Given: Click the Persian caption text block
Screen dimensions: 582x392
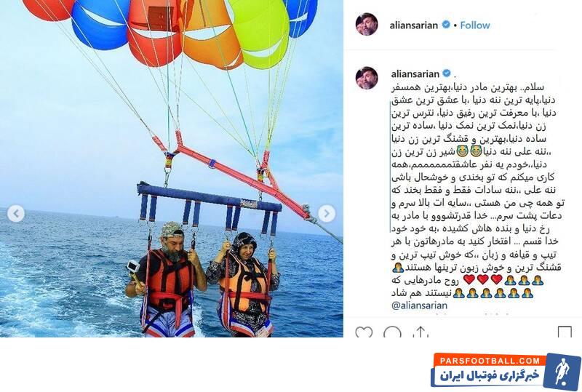Looking at the screenshot, I should tap(477, 190).
